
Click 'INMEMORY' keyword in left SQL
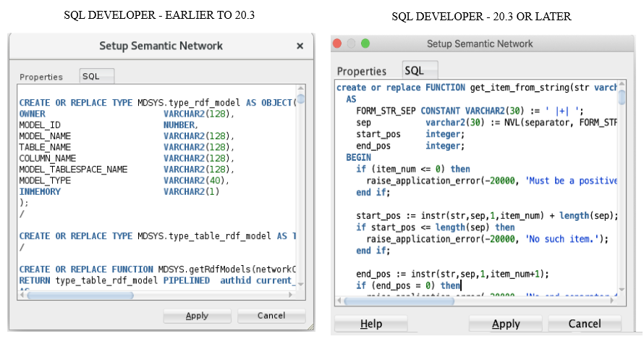click(40, 191)
